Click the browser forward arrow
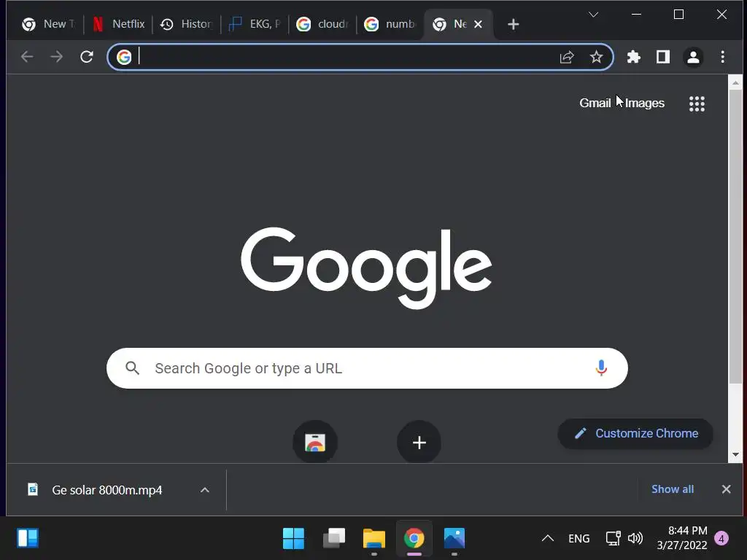This screenshot has width=747, height=560. (x=57, y=57)
